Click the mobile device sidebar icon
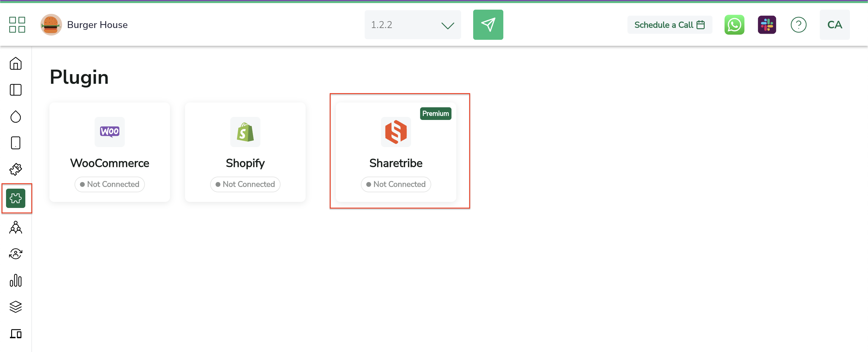 point(15,143)
